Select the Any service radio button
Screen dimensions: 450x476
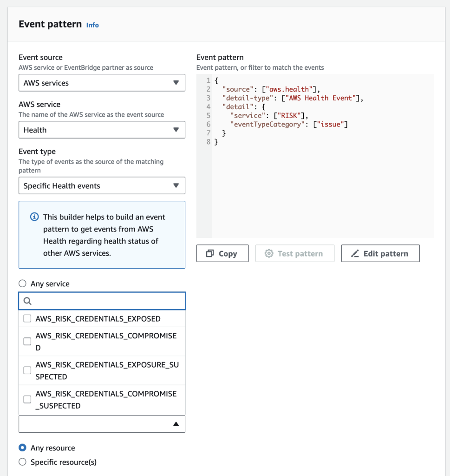click(22, 284)
